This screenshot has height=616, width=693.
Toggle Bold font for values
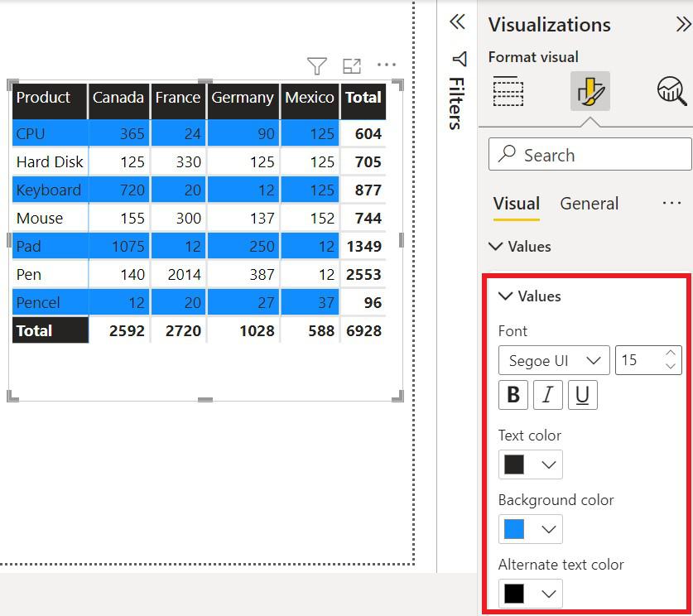(x=513, y=395)
